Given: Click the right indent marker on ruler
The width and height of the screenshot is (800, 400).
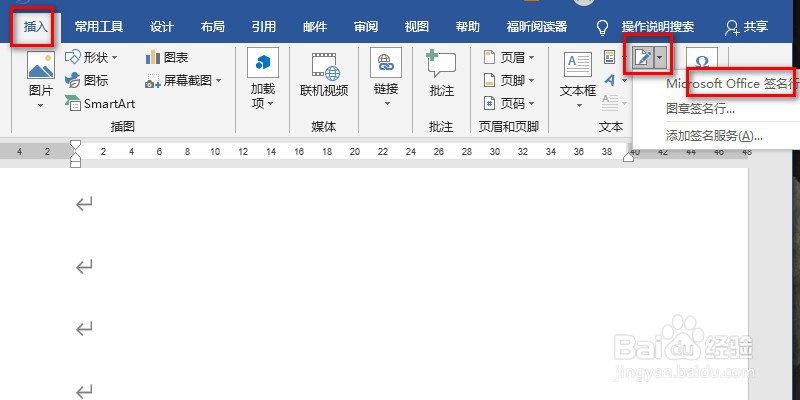Looking at the screenshot, I should pyautogui.click(x=629, y=157).
